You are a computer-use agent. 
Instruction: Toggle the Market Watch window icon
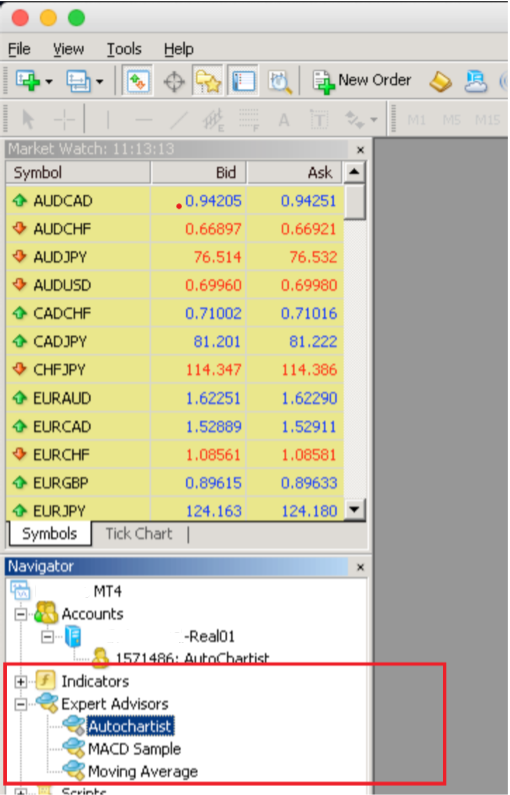click(138, 81)
